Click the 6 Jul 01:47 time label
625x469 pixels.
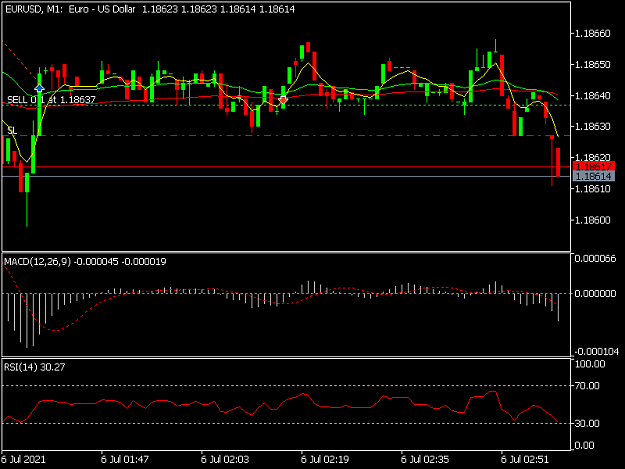[x=125, y=459]
